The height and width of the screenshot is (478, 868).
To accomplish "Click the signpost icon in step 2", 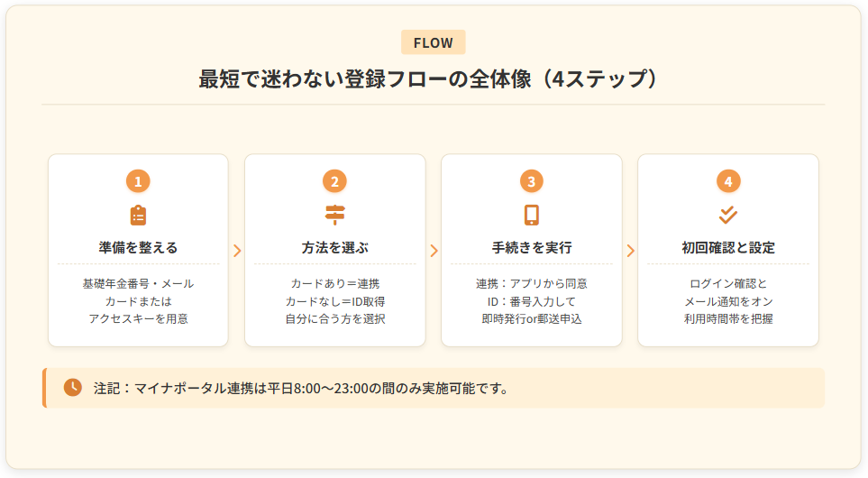I will tap(334, 215).
